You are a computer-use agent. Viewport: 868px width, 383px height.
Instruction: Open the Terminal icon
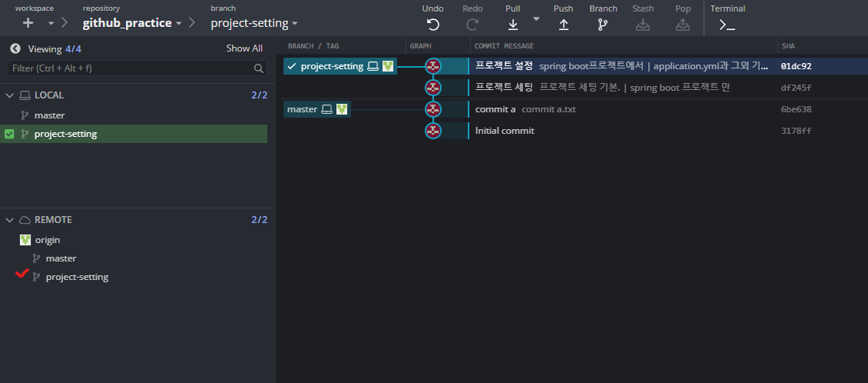coord(727,25)
